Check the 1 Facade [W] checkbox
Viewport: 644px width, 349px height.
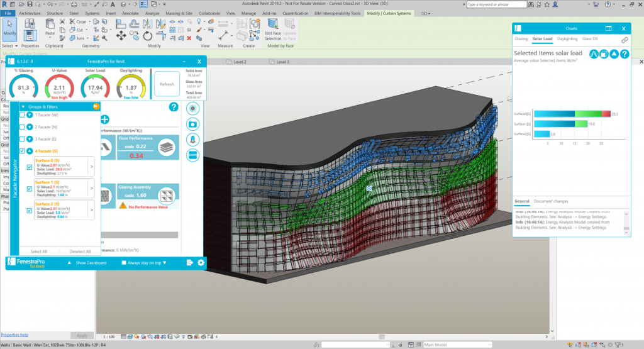tap(22, 115)
